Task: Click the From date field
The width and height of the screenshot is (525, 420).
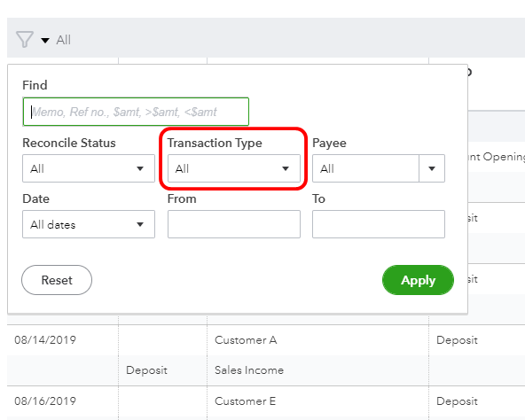Action: click(x=234, y=224)
